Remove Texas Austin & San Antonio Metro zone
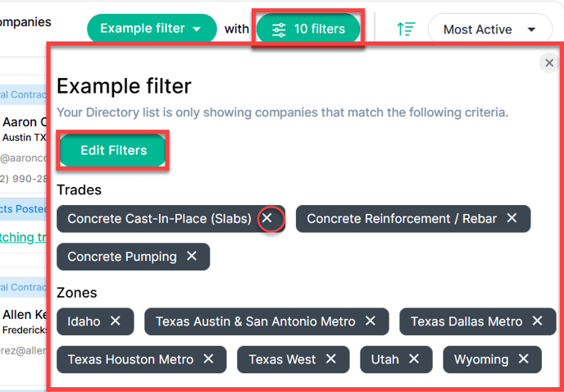The image size is (564, 392). coord(371,321)
